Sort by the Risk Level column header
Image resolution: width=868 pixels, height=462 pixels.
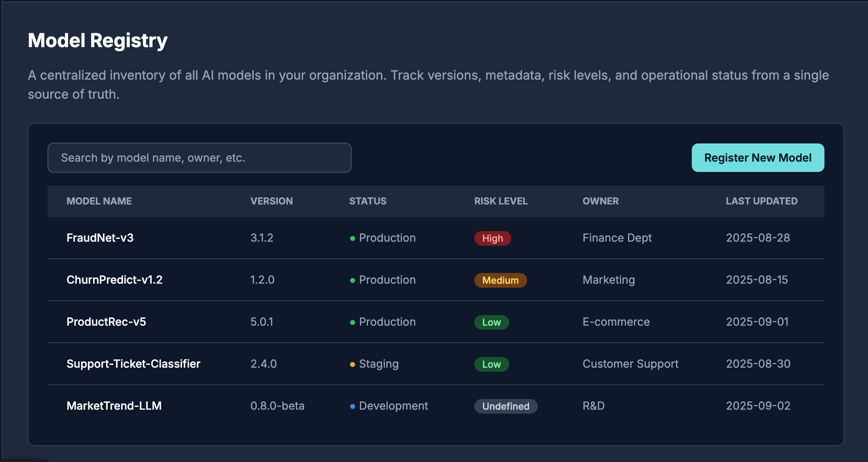pyautogui.click(x=501, y=201)
